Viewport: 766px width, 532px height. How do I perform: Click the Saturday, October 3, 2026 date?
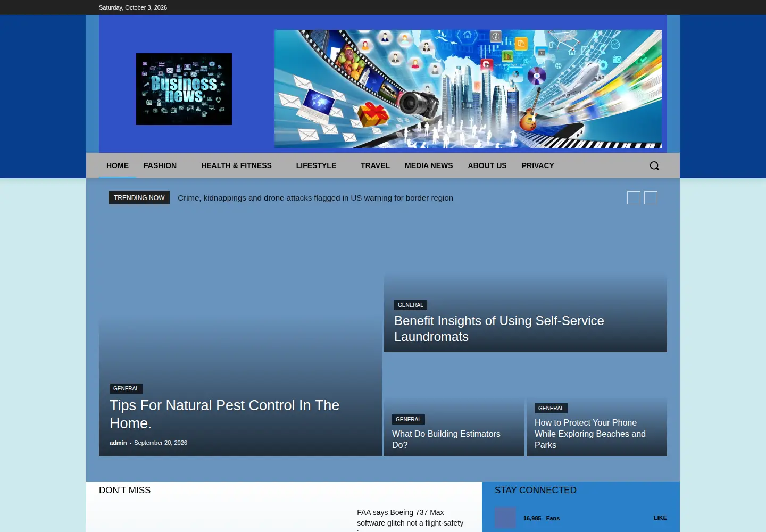pyautogui.click(x=133, y=7)
